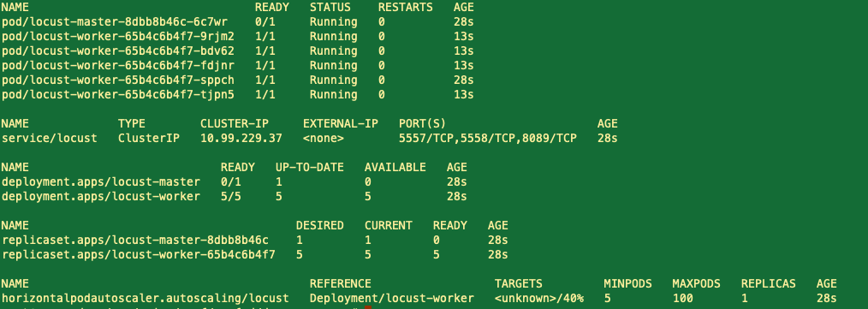Image resolution: width=868 pixels, height=309 pixels.
Task: Click the MAXPODS column header
Action: pyautogui.click(x=697, y=284)
